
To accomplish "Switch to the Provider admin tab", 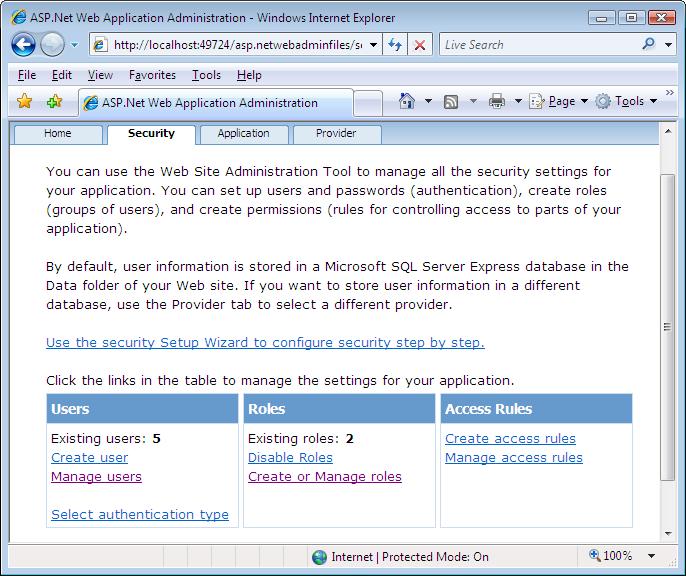I will [336, 134].
